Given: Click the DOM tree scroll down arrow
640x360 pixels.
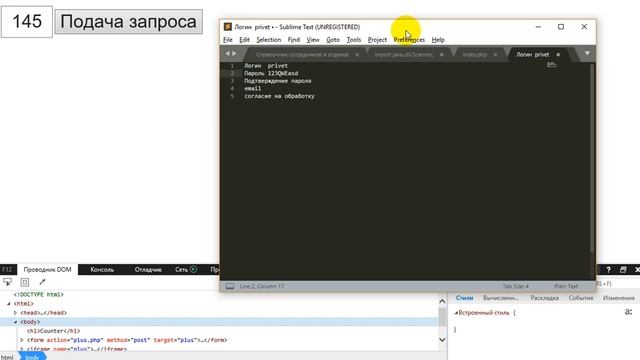Looking at the screenshot, I should 442,340.
